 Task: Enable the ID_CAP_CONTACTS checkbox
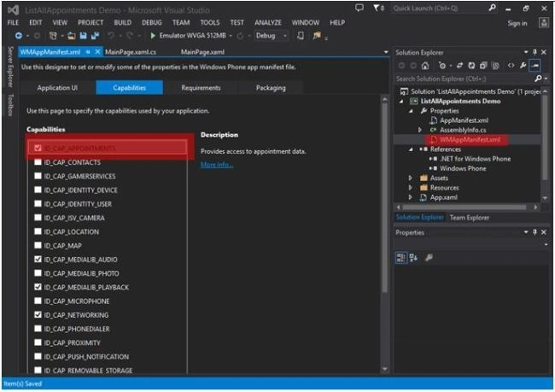pos(38,162)
